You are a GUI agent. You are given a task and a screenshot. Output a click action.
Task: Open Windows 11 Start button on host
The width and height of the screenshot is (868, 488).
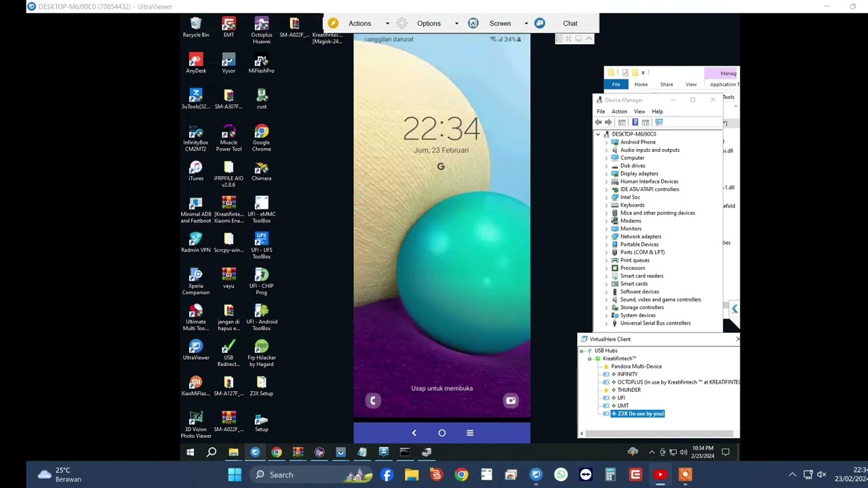click(235, 474)
